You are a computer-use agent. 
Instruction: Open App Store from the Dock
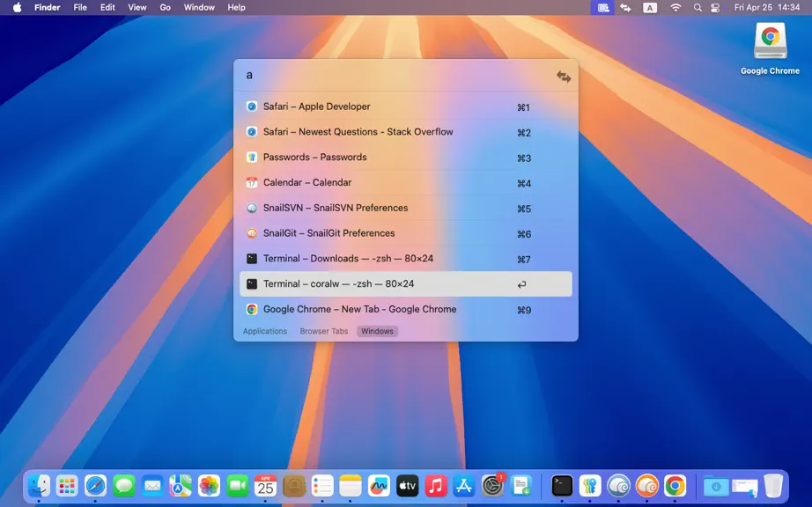pos(464,486)
